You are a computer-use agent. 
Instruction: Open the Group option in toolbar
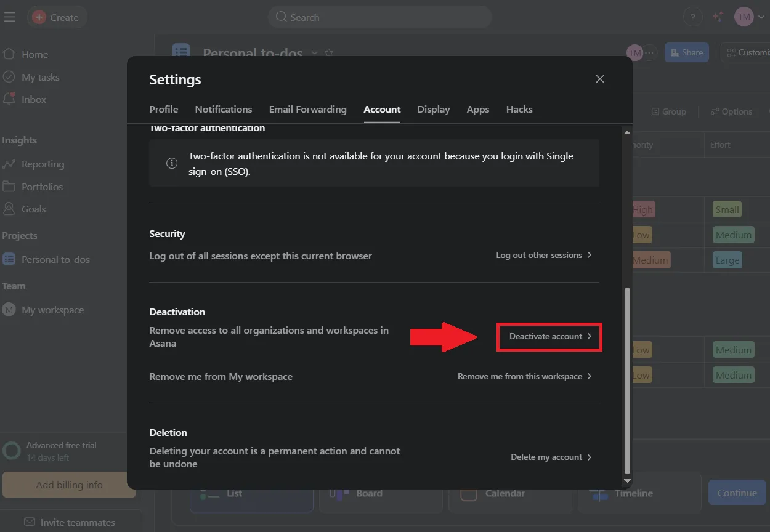click(668, 111)
